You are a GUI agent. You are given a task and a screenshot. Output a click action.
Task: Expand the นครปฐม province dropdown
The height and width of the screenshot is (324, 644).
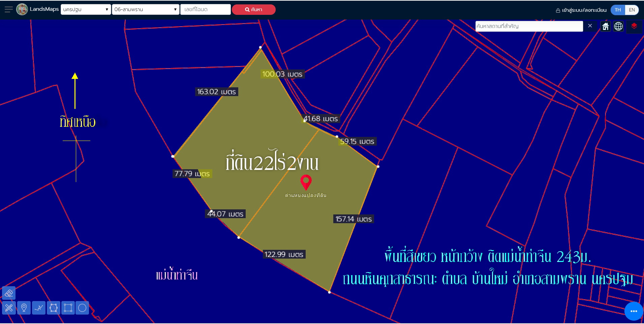(86, 9)
